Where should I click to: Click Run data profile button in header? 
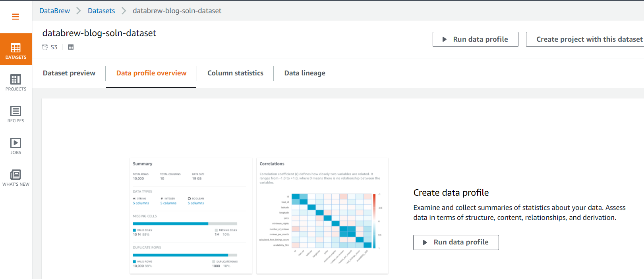pos(475,39)
